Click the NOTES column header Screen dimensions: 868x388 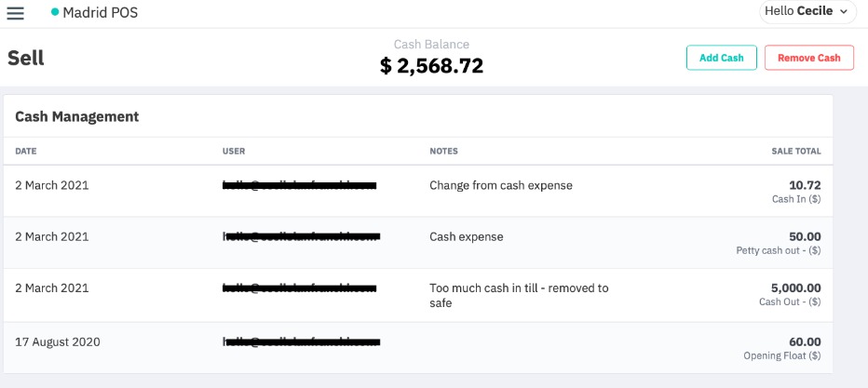pyautogui.click(x=444, y=151)
